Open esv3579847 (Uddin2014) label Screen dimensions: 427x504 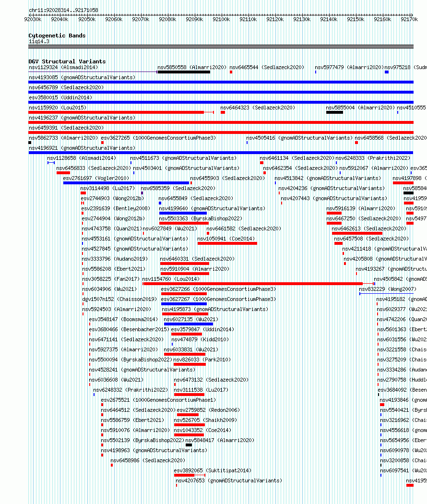click(202, 329)
